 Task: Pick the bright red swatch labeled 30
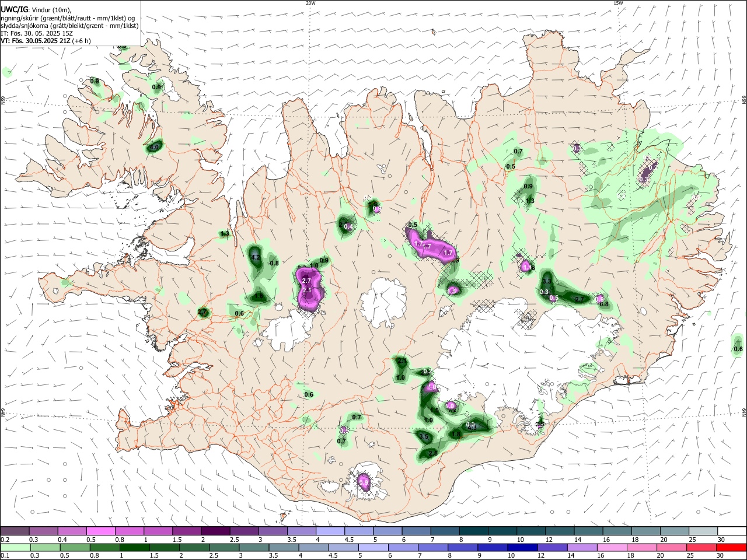coord(732,547)
